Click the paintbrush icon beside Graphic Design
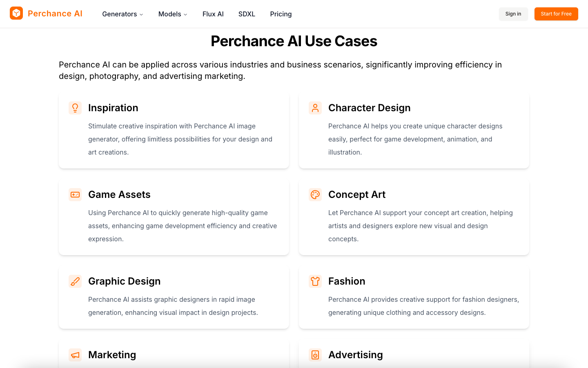Image resolution: width=588 pixels, height=368 pixels. click(75, 281)
